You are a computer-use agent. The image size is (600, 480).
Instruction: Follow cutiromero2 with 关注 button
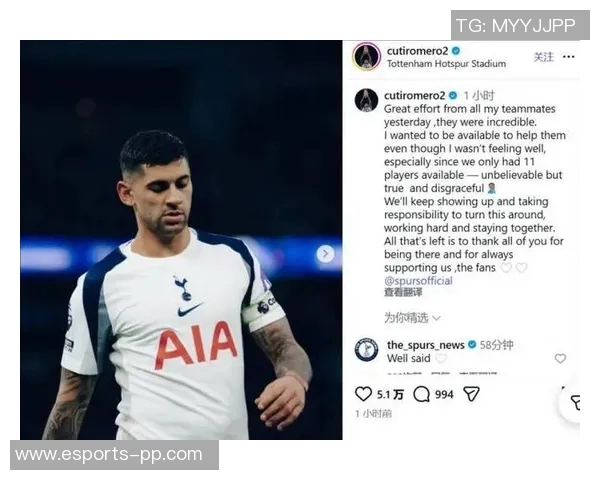point(543,57)
